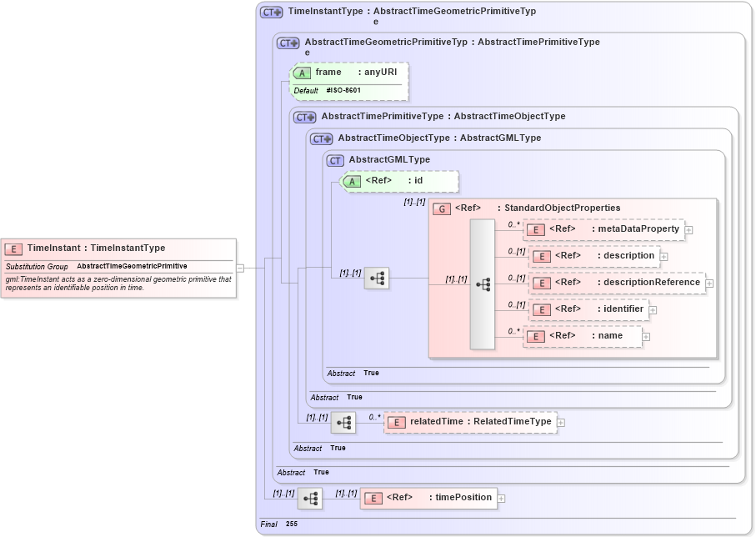Expand the <Ref> : description element node
The image size is (756, 537).
click(663, 257)
